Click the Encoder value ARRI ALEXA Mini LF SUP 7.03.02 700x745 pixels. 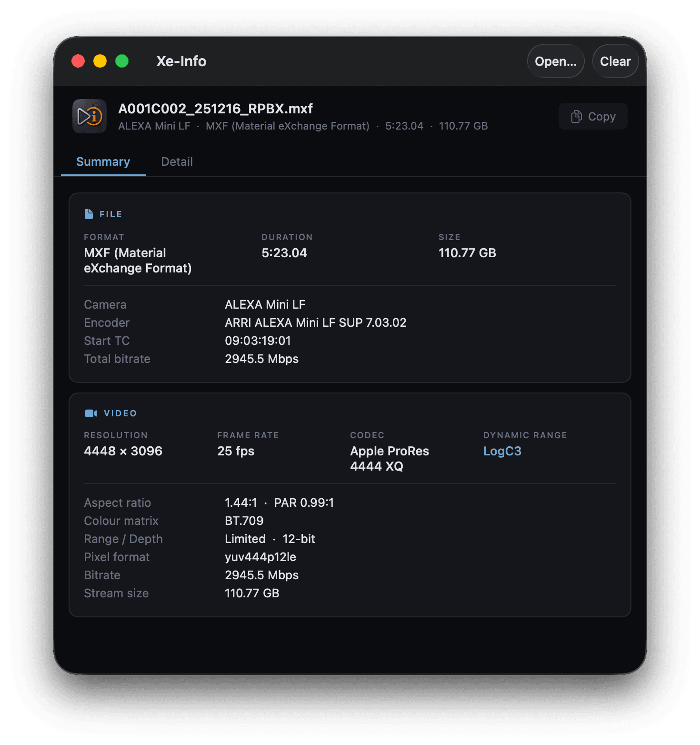point(316,322)
